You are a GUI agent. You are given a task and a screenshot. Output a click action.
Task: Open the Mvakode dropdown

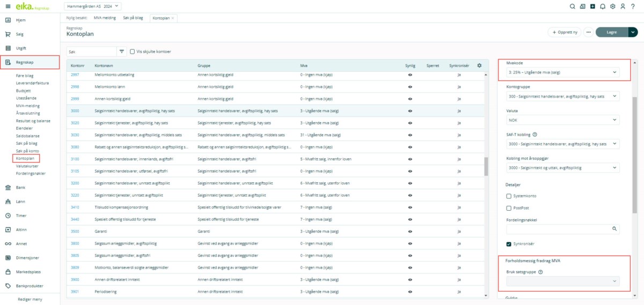coord(562,72)
